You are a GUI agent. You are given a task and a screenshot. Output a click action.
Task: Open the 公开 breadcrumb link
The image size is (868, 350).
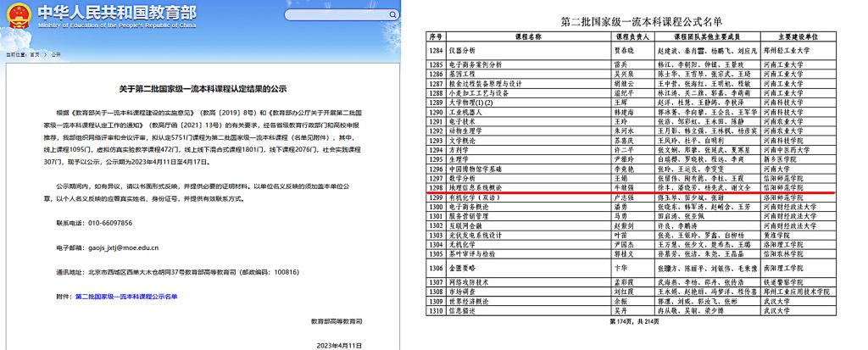56,53
